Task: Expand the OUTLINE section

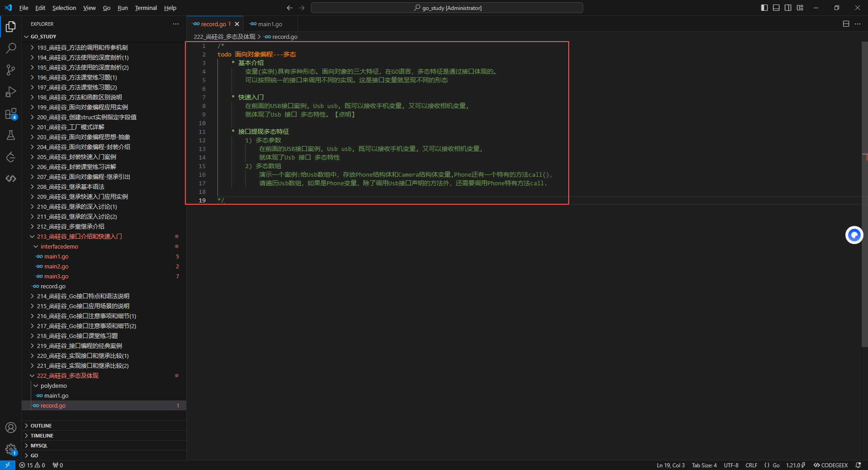Action: coord(104,426)
